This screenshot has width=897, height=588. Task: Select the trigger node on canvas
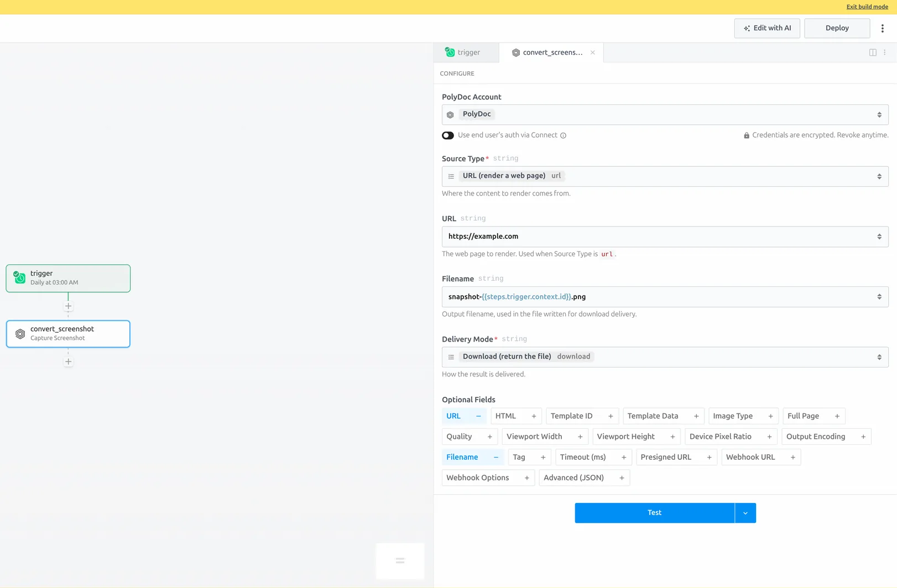point(68,278)
